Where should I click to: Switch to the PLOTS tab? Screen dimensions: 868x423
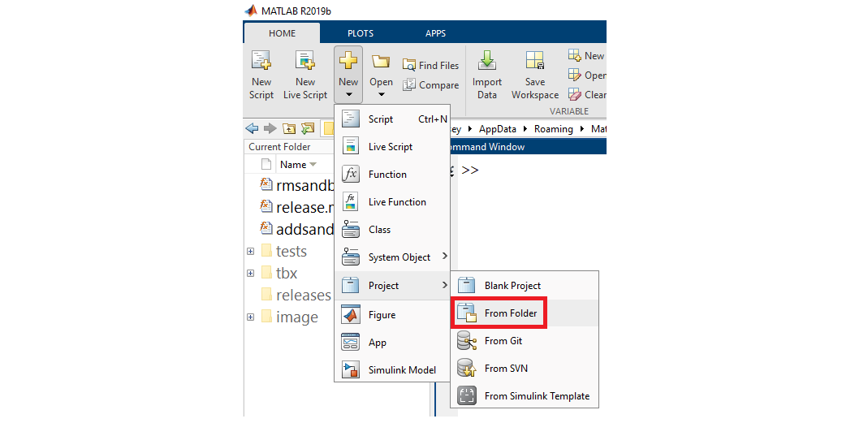(x=361, y=33)
